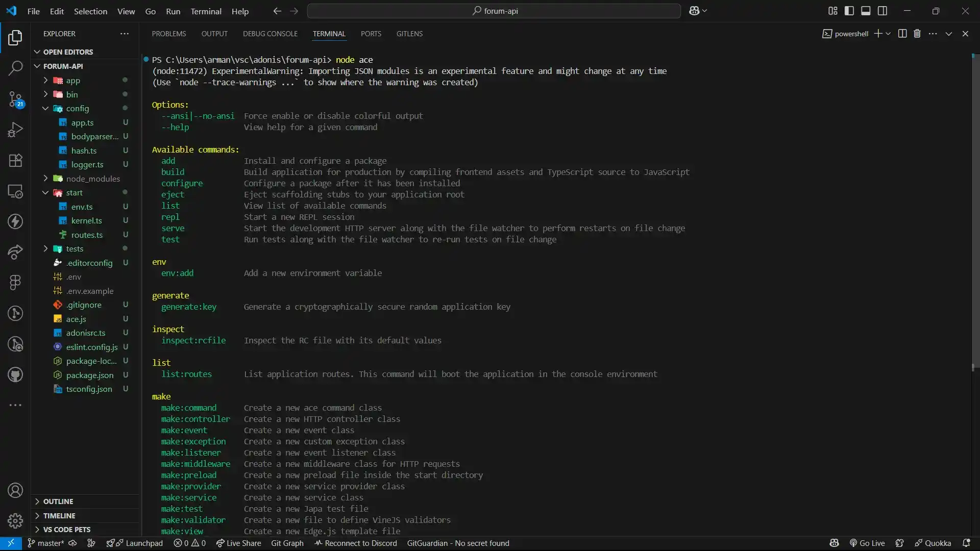
Task: Open adonisrc.ts in explorer
Action: (x=86, y=333)
